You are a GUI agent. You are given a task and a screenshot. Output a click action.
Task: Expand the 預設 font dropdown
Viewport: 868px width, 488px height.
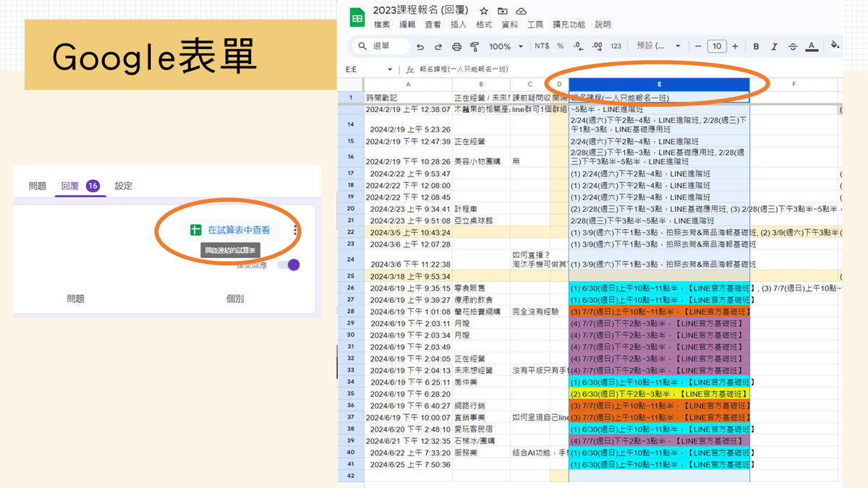pos(657,46)
